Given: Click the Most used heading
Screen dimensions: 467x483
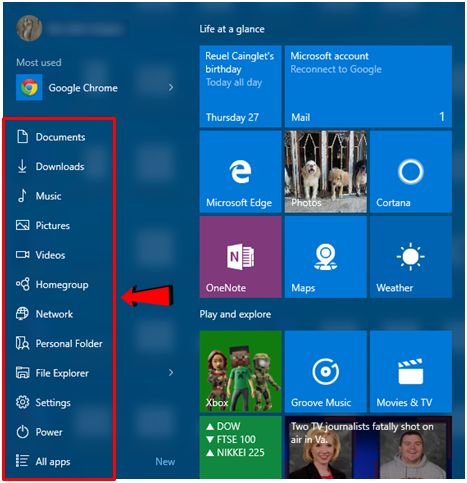Looking at the screenshot, I should click(x=39, y=62).
